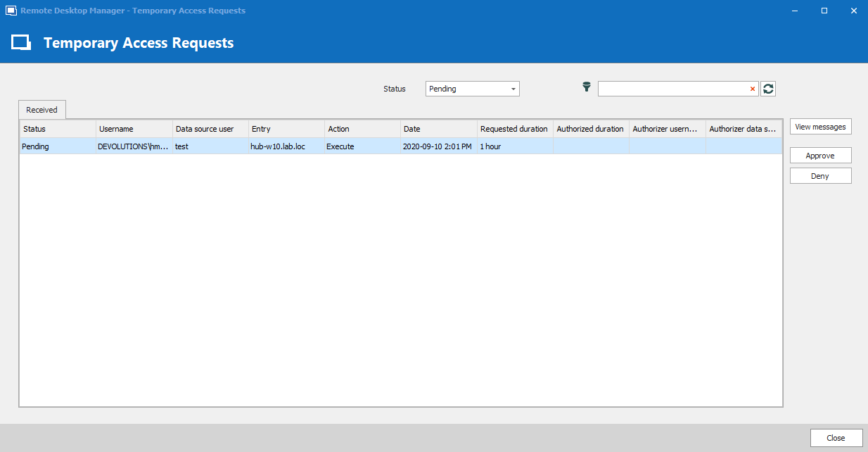The image size is (868, 452).
Task: Click the green refresh icon
Action: pyautogui.click(x=768, y=89)
